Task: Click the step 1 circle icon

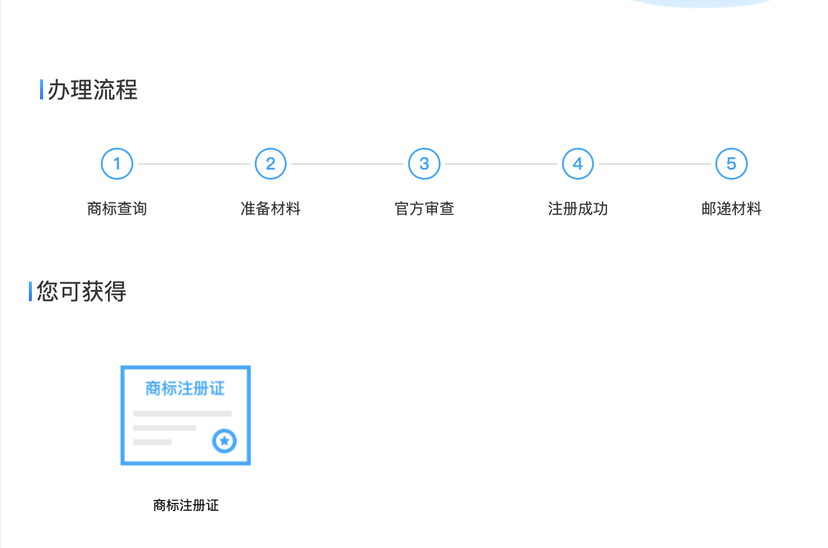Action: [x=117, y=164]
